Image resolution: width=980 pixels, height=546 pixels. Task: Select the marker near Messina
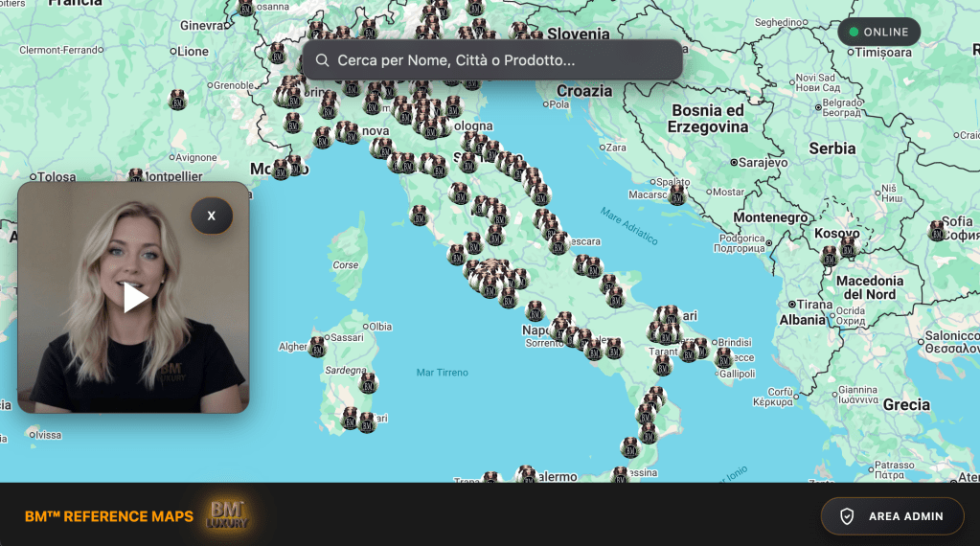point(620,474)
